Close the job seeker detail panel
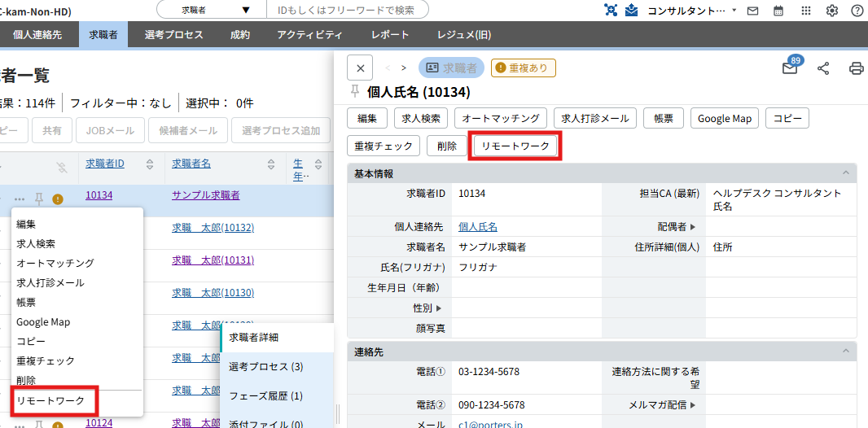 pos(361,68)
